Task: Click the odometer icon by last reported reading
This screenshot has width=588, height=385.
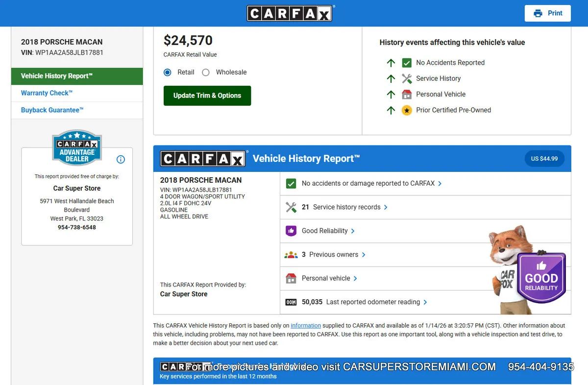Action: coord(291,302)
